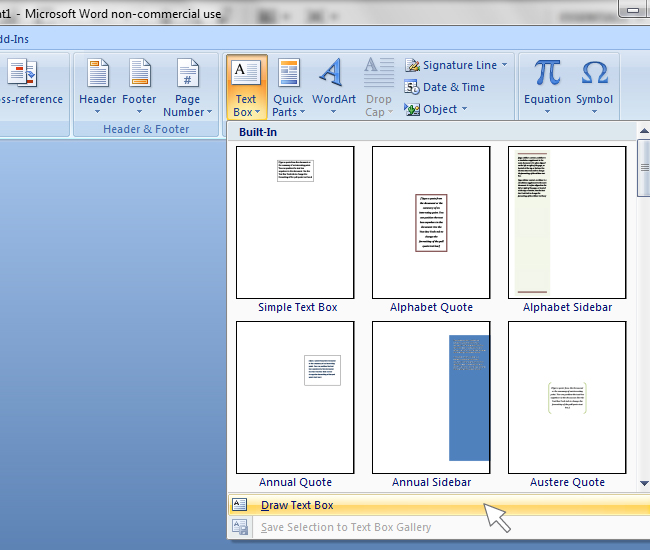Click the Date & Time icon
650x550 pixels.
click(x=412, y=87)
